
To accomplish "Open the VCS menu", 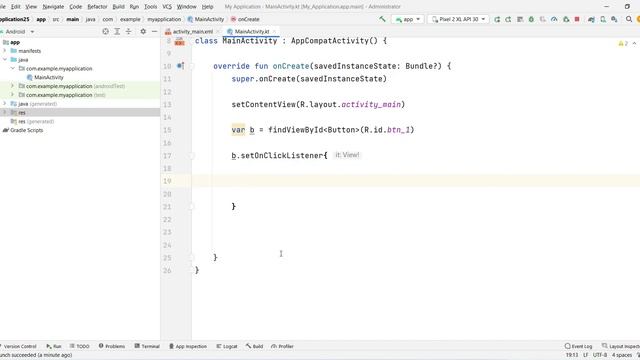I will (167, 7).
